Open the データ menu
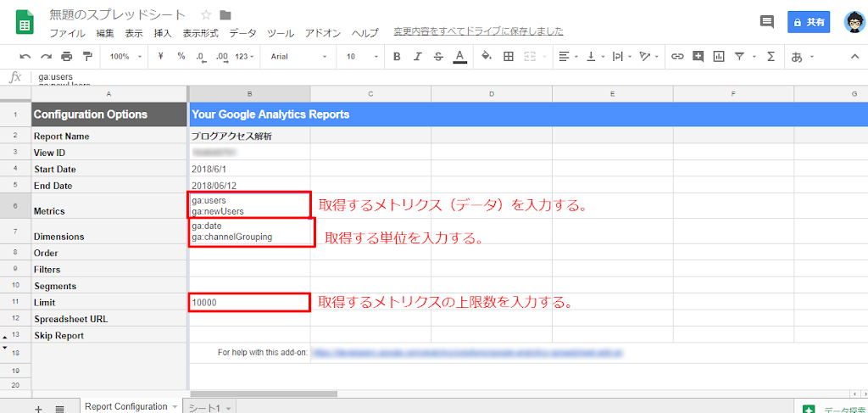The width and height of the screenshot is (868, 413). click(243, 33)
